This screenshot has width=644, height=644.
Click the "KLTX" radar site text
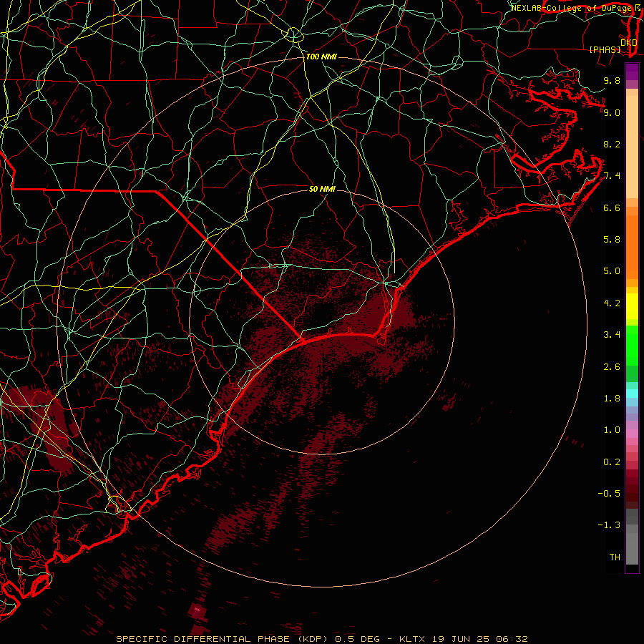[413, 639]
